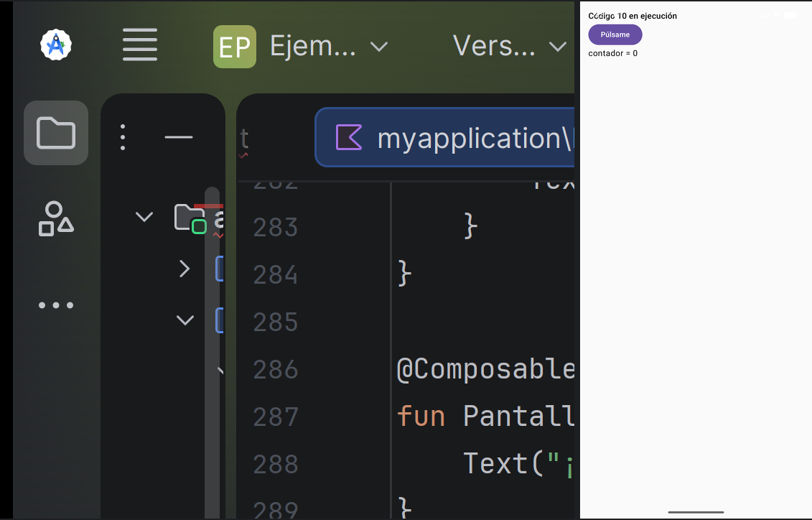Hide the project panel with minus button
Screen dimensions: 812x520
coord(179,137)
